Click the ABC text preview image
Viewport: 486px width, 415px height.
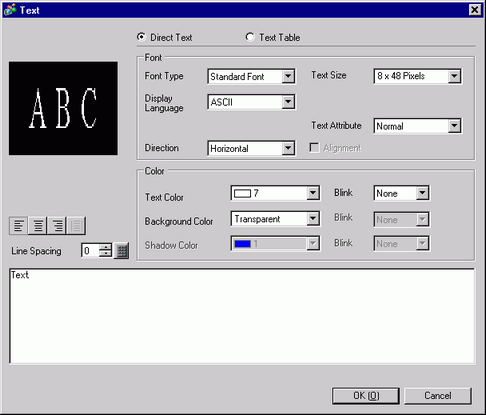pos(63,108)
